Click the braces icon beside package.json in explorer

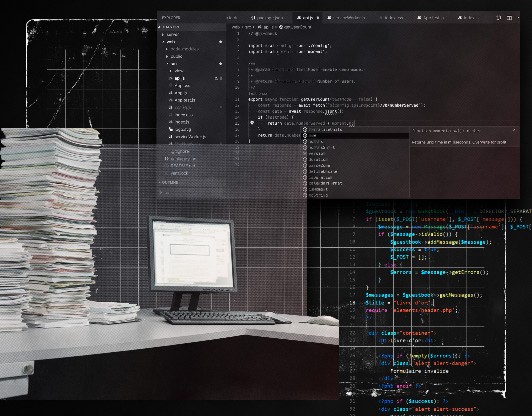click(166, 158)
